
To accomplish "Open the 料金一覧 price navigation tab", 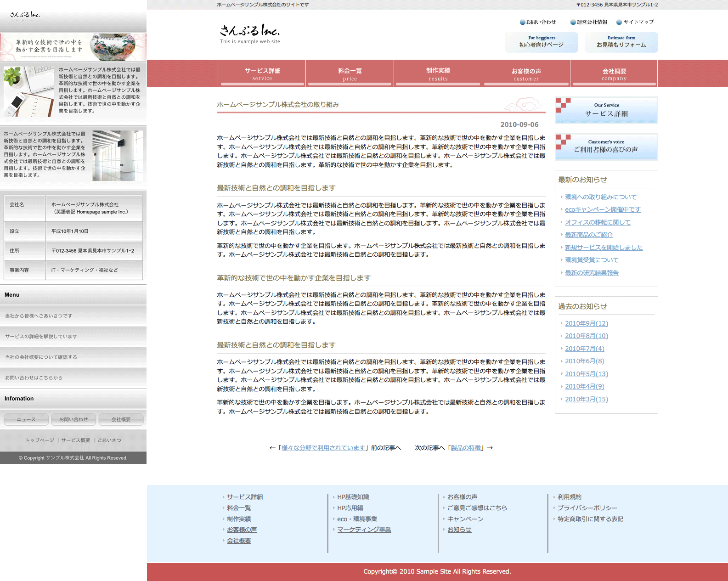I will (350, 74).
